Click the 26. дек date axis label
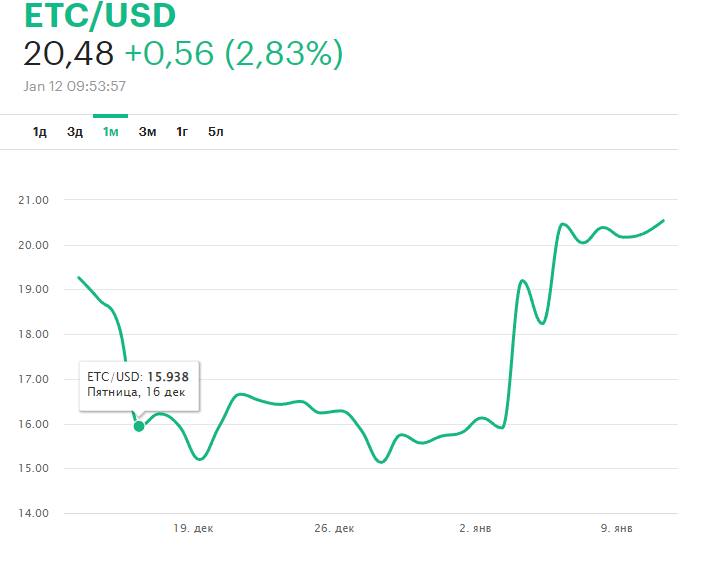Image resolution: width=706 pixels, height=569 pixels. pyautogui.click(x=334, y=528)
